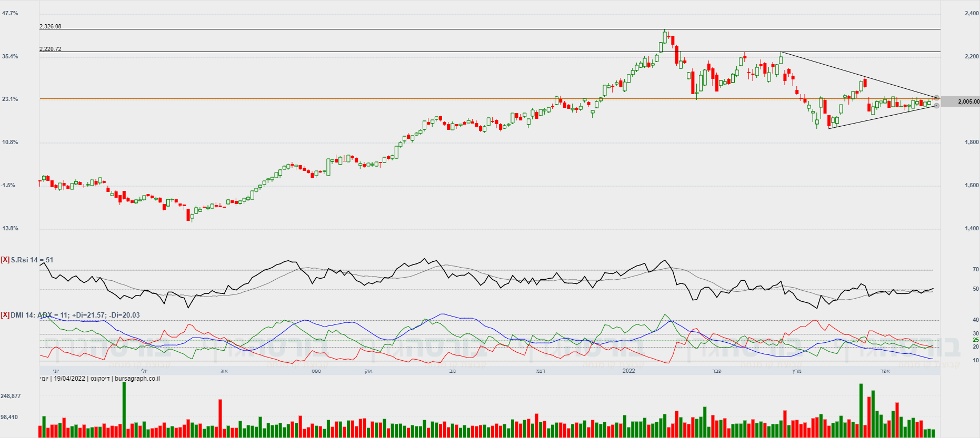Click the -13.8% percent axis label
Viewport: 980px width, 438px height.
(9, 228)
